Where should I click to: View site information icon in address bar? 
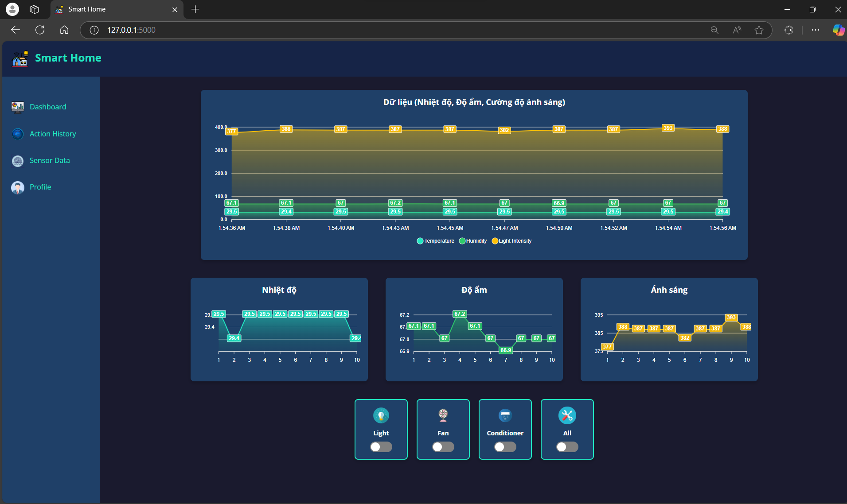tap(94, 30)
